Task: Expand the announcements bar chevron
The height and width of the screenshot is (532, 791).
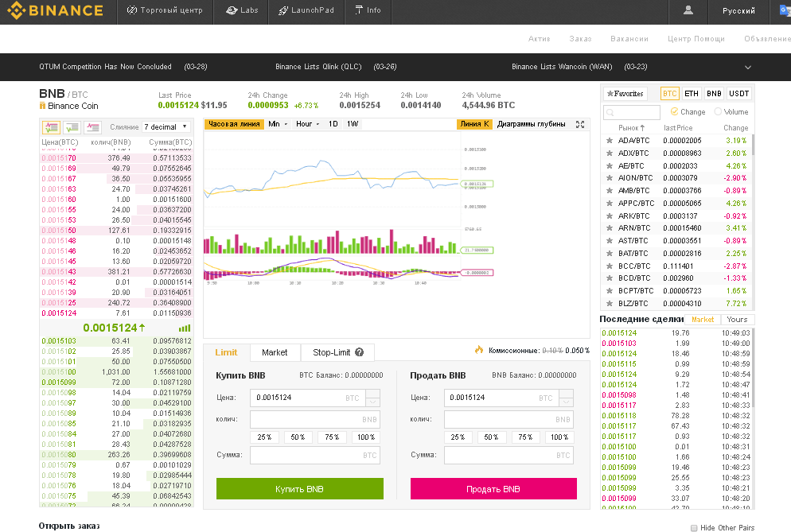Action: [x=747, y=67]
